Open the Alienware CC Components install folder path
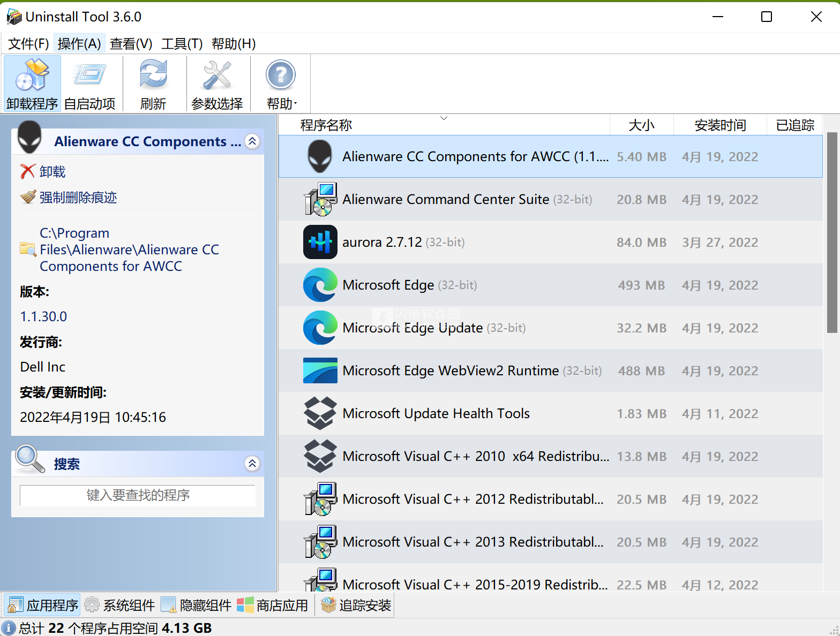The height and width of the screenshot is (636, 840). [129, 249]
